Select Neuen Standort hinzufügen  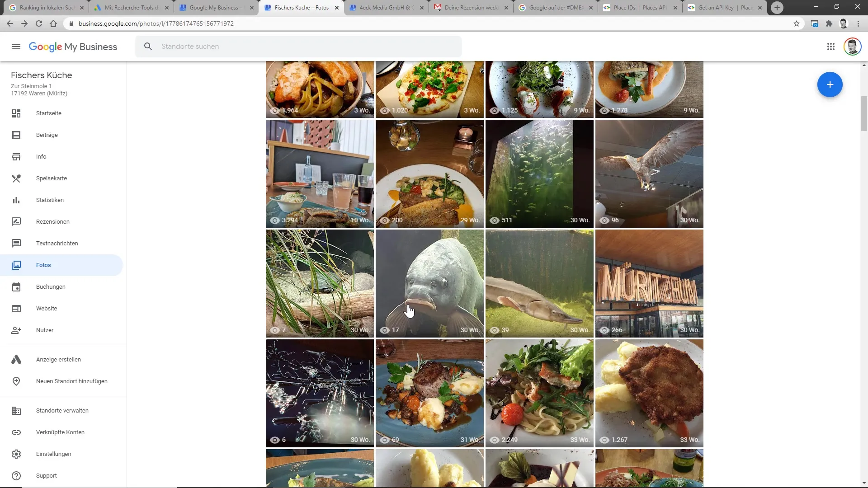pyautogui.click(x=61, y=381)
